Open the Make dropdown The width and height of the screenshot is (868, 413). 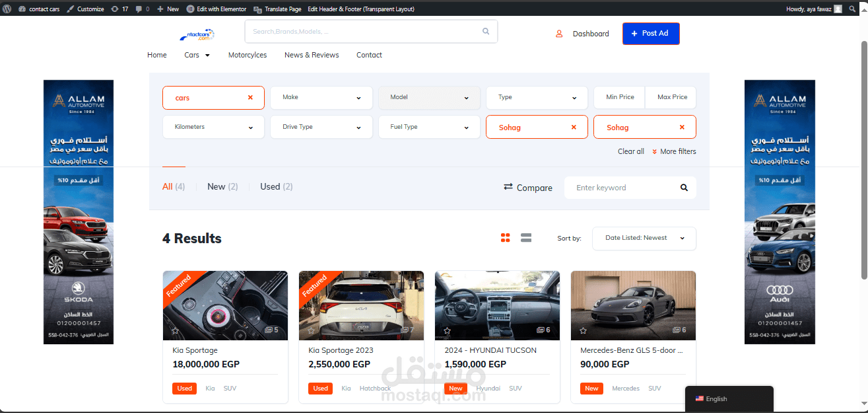click(x=321, y=97)
